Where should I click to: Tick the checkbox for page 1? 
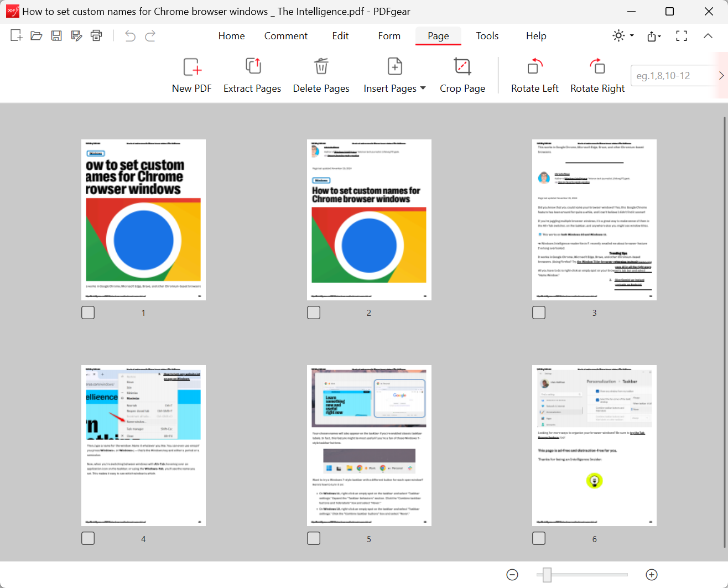[x=88, y=313]
